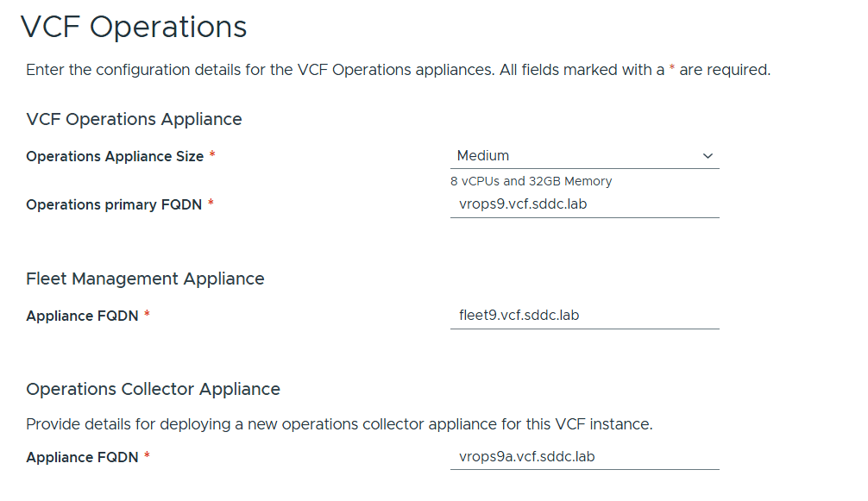
Task: Click the Operations primary FQDN label
Action: 114,204
